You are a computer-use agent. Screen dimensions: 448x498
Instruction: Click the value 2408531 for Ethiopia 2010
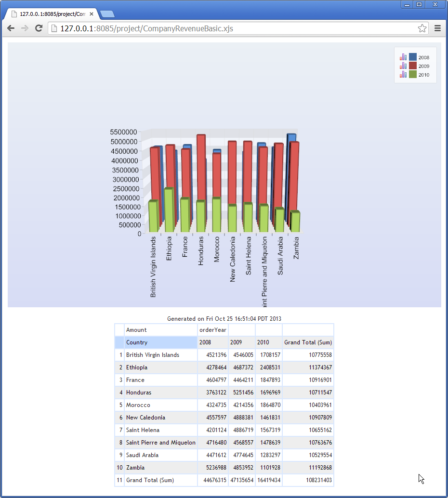click(x=270, y=367)
